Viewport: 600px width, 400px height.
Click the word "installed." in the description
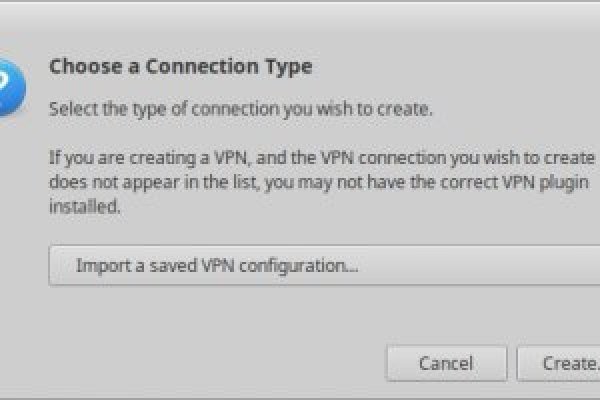(85, 207)
